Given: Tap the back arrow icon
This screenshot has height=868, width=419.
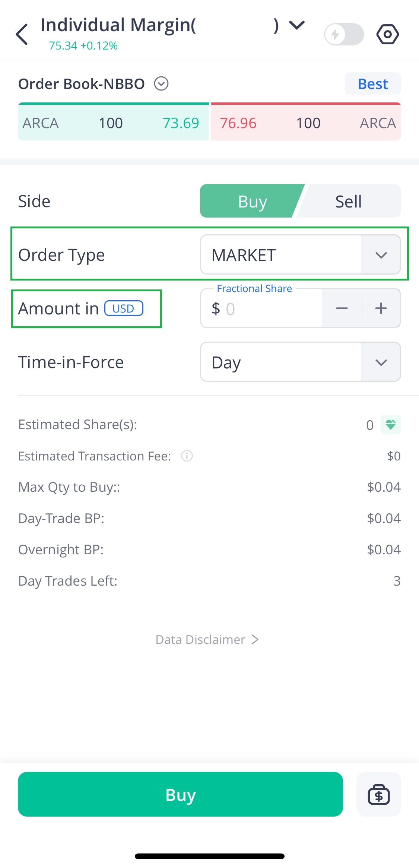Looking at the screenshot, I should (22, 34).
